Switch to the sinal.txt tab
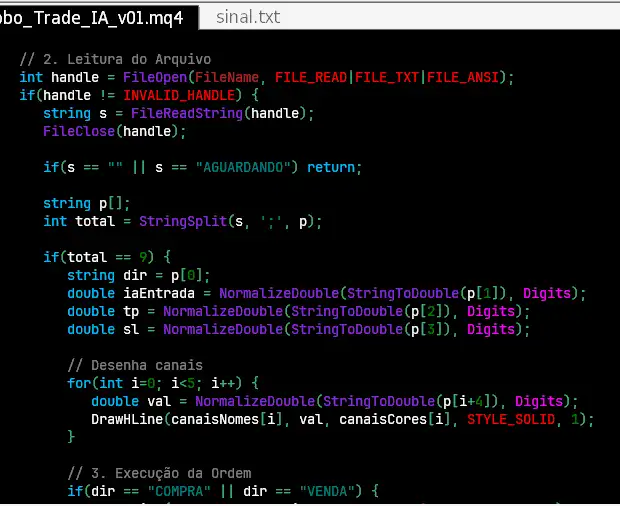 click(248, 17)
